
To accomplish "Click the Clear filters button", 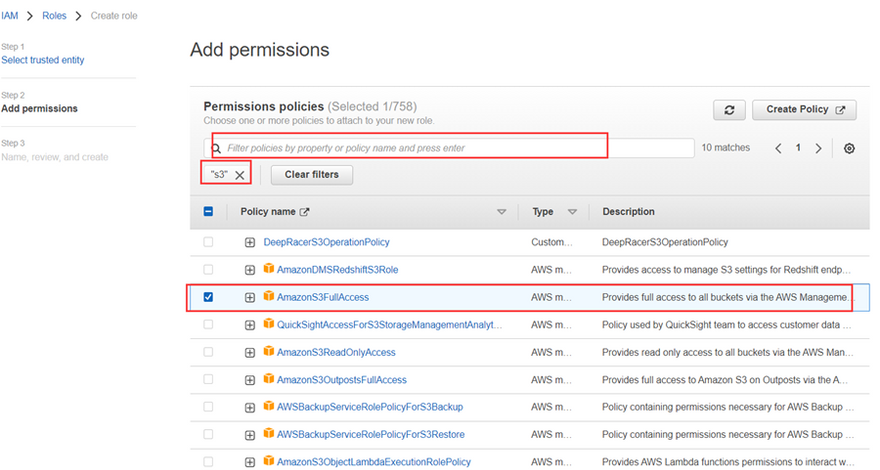I will point(311,175).
